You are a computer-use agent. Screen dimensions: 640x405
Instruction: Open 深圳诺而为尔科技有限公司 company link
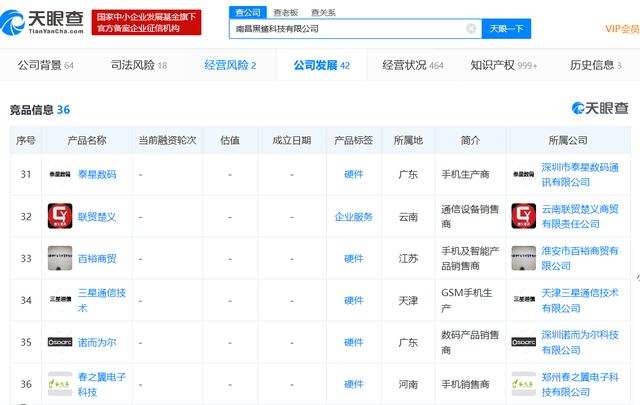[x=580, y=343]
